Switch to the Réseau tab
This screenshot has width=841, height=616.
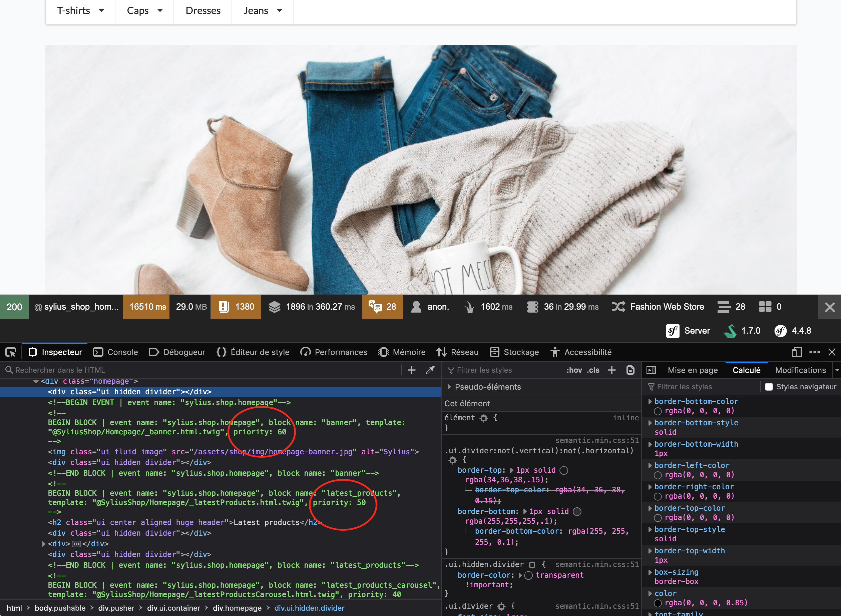click(x=457, y=352)
